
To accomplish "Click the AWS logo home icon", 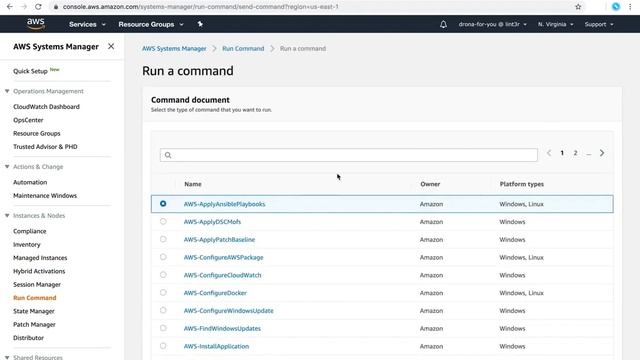I will 36,24.
